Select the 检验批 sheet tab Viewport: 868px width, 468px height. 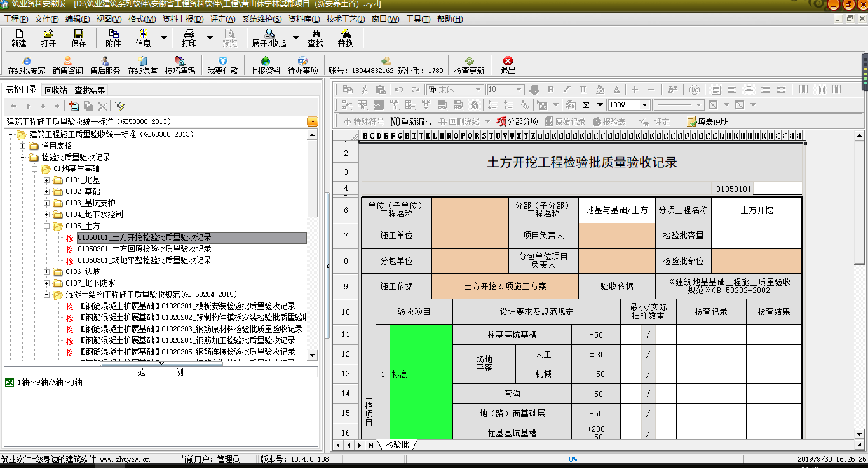point(397,445)
